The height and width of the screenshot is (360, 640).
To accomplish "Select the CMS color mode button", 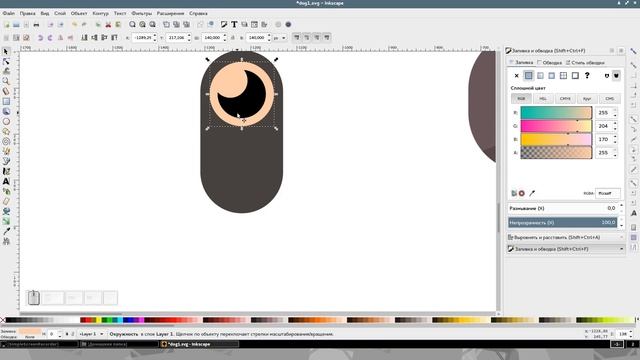I will point(609,98).
